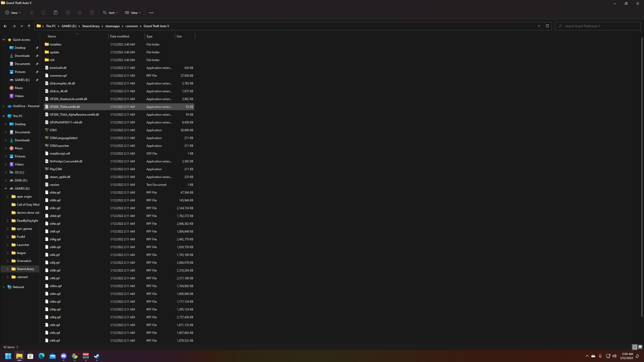Click the volume speaker tray icon
644x362 pixels.
click(x=614, y=356)
